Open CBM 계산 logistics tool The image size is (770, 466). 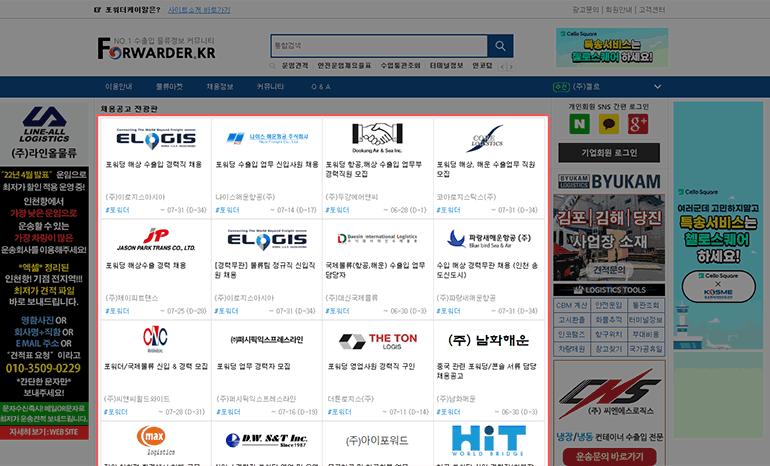click(x=570, y=304)
